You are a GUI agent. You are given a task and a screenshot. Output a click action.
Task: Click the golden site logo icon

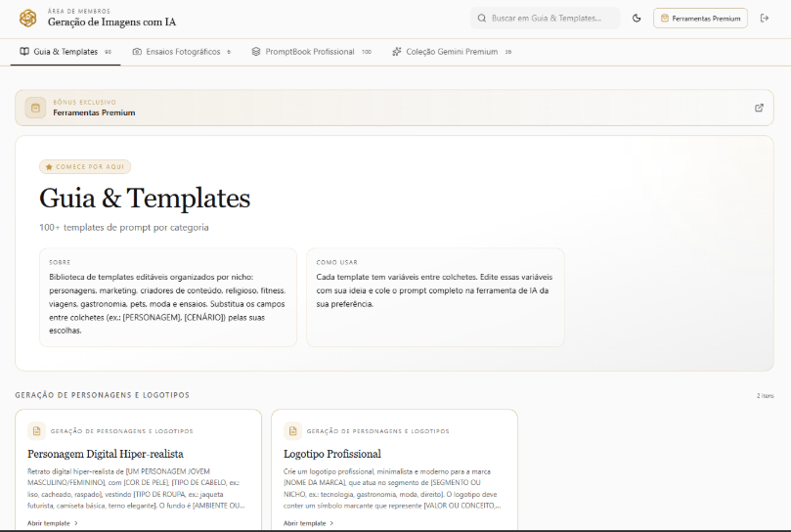pos(27,19)
